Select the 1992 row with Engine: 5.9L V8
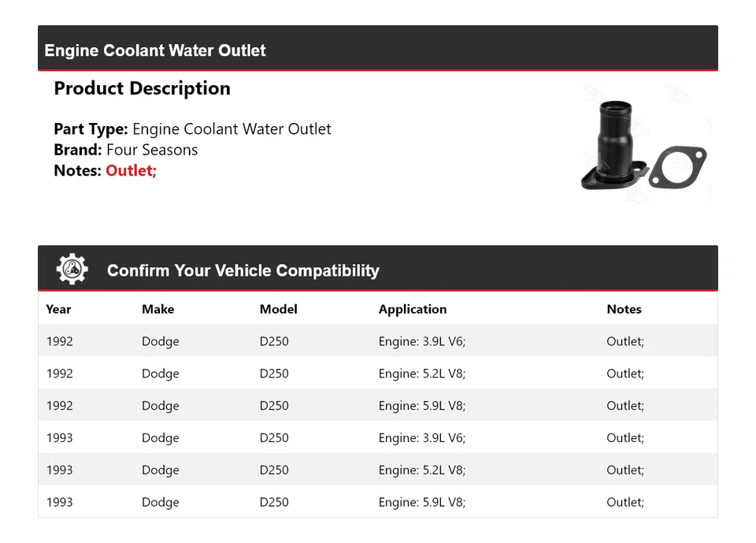The width and height of the screenshot is (756, 543). (x=377, y=406)
